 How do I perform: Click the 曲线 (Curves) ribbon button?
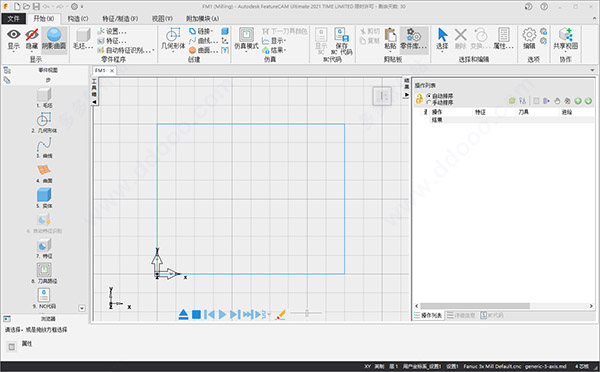click(x=204, y=41)
